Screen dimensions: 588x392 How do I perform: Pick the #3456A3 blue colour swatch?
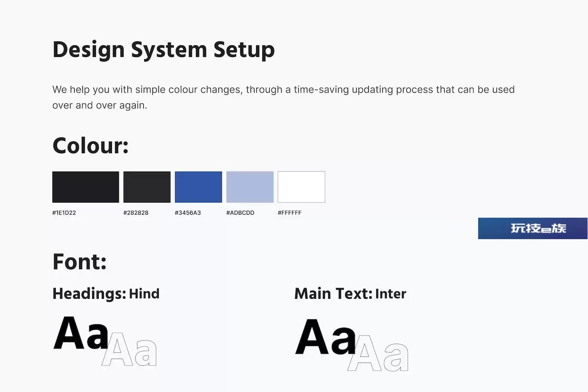(x=198, y=187)
